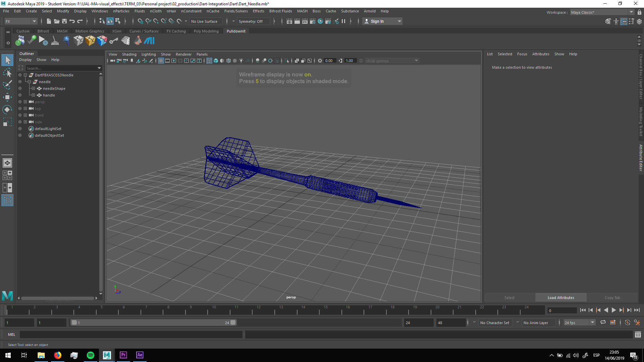The width and height of the screenshot is (644, 362).
Task: Click the Load Attributes button
Action: [x=560, y=298]
